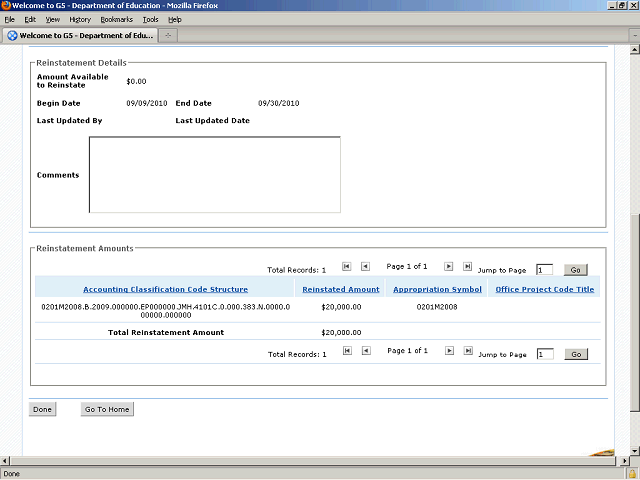Image resolution: width=640 pixels, height=480 pixels.
Task: Click next page arrow in bottom pagination
Action: [449, 351]
